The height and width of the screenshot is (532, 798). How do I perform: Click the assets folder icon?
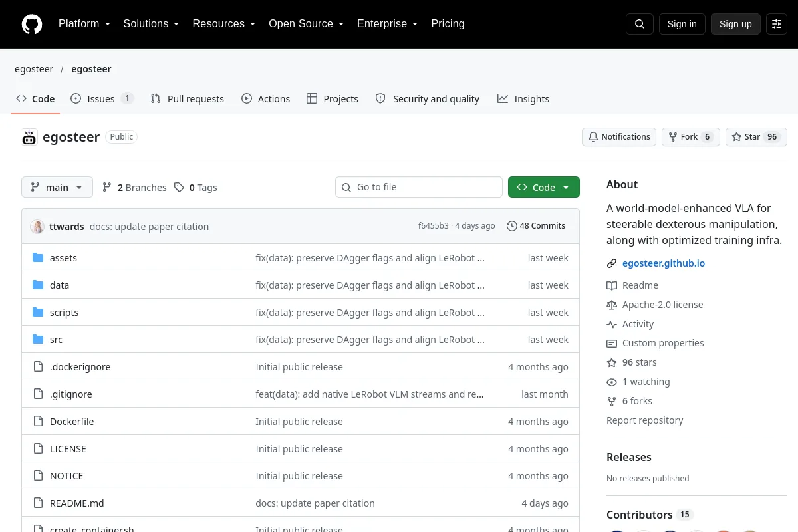pyautogui.click(x=38, y=258)
